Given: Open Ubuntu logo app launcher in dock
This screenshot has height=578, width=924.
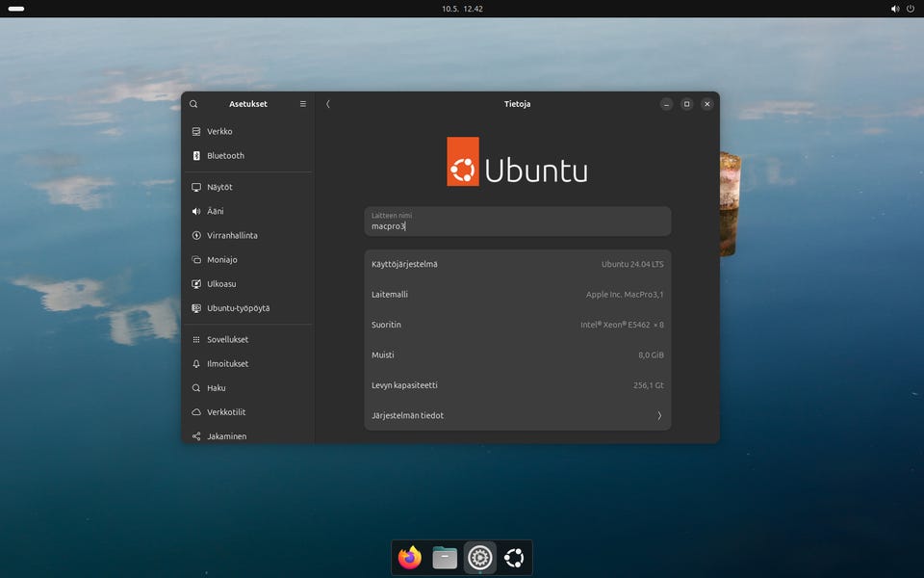Looking at the screenshot, I should (514, 558).
